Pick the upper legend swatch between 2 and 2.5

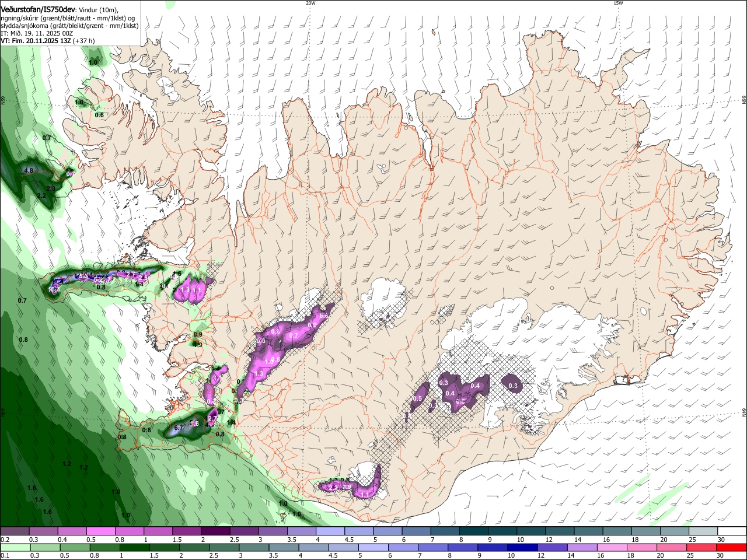215,531
